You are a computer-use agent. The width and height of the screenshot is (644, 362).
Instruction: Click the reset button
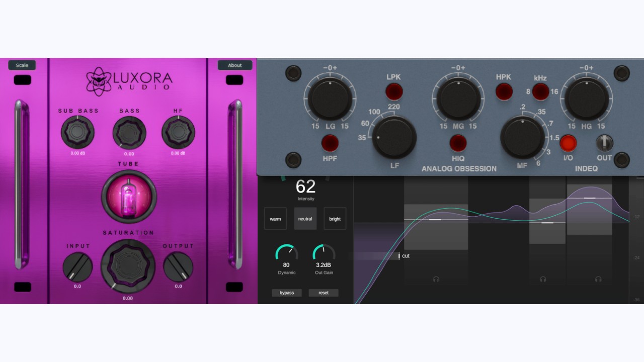(x=324, y=293)
